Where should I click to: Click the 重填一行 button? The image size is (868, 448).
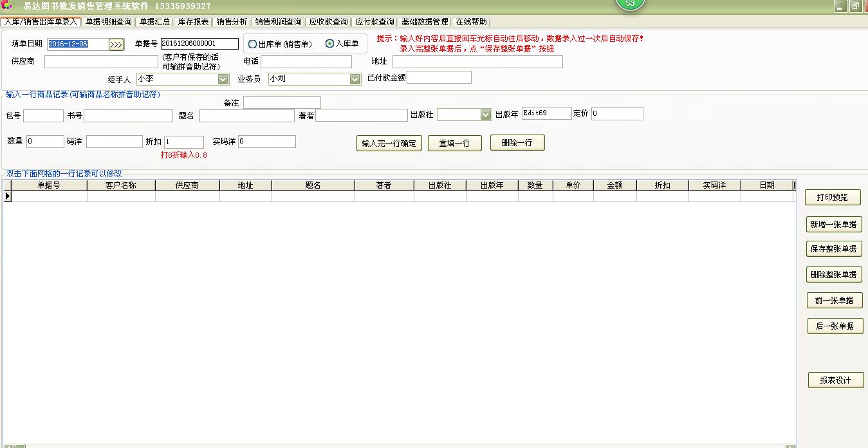[x=455, y=143]
